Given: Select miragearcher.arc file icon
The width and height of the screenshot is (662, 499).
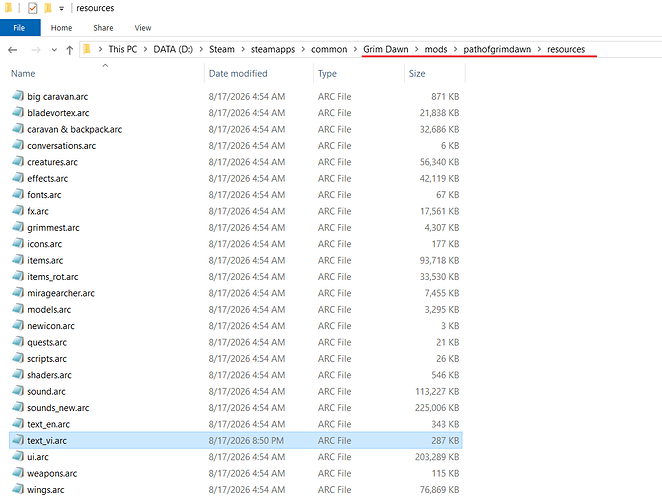Looking at the screenshot, I should coord(18,293).
